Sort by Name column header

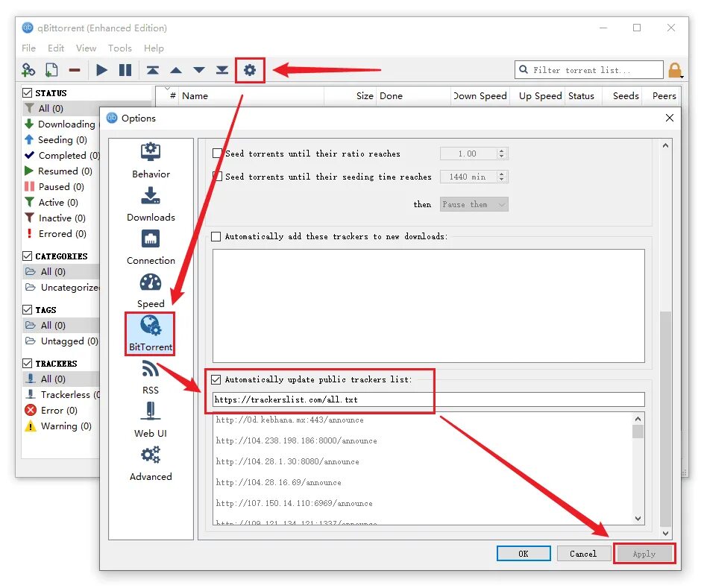click(251, 96)
